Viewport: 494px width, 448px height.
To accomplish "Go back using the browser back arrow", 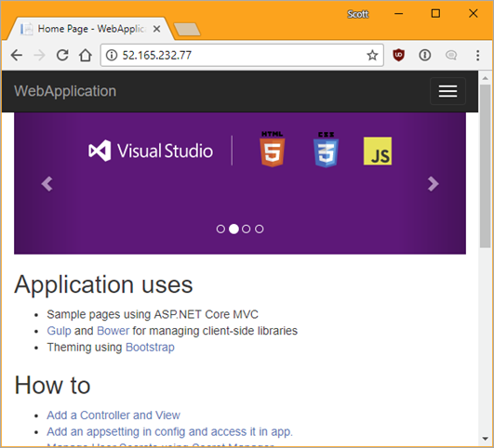I will [x=17, y=55].
